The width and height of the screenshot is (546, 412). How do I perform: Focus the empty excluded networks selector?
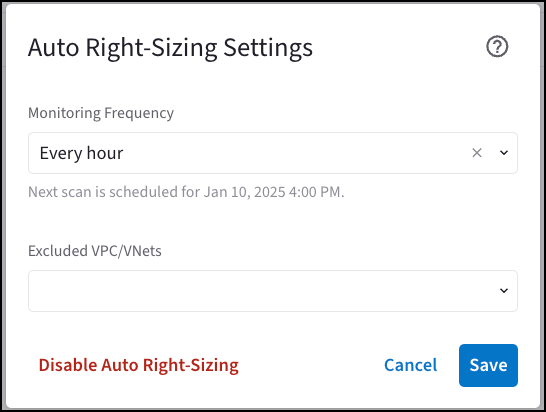273,291
